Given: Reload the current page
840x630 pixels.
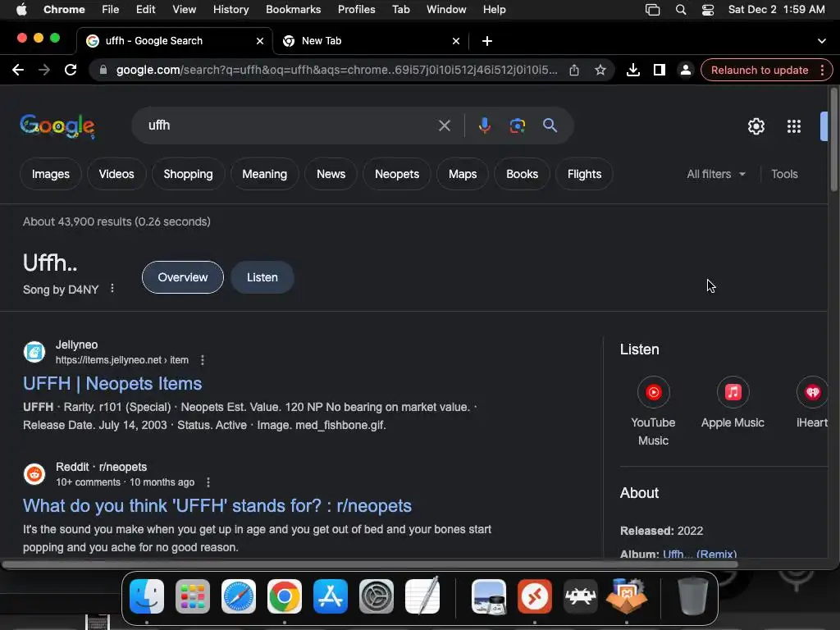Looking at the screenshot, I should (71, 70).
